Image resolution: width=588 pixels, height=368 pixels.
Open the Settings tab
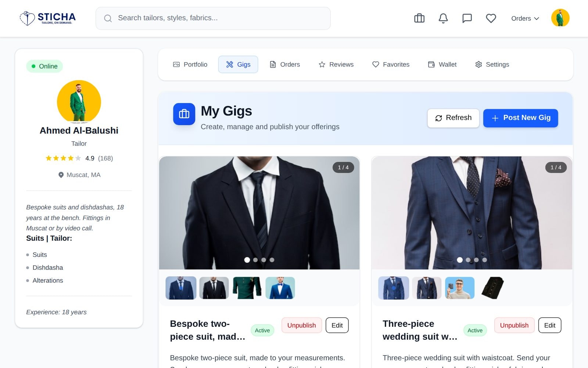[x=492, y=64]
